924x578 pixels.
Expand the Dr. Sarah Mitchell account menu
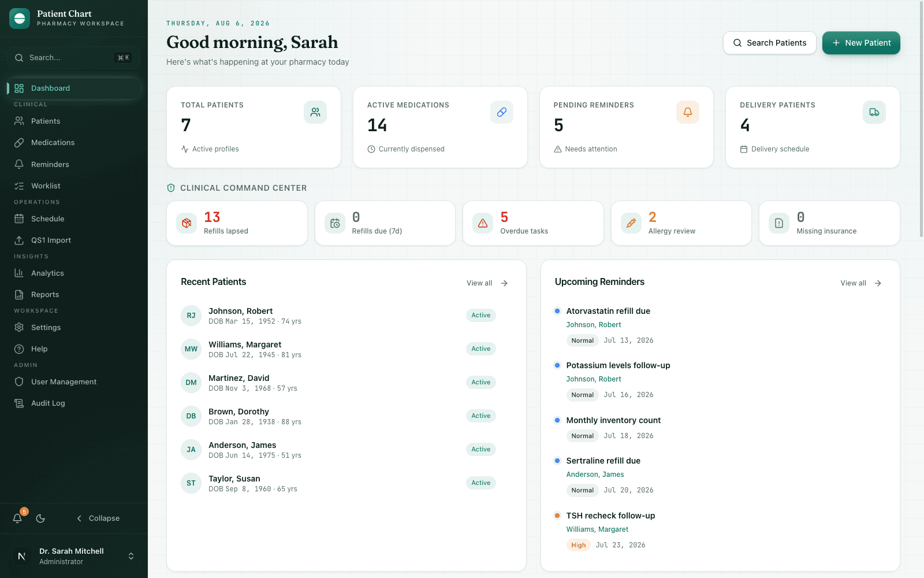click(74, 556)
